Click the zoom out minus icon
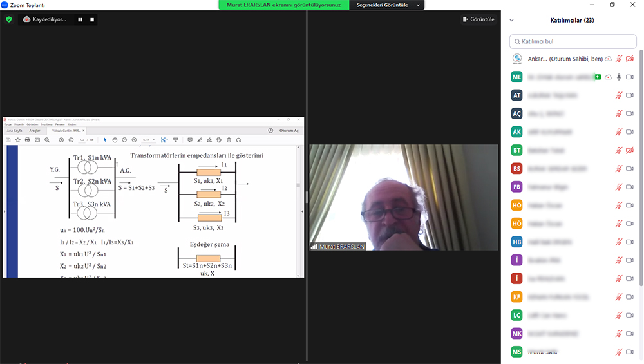Viewport: 644px width, 364px height. [x=124, y=140]
